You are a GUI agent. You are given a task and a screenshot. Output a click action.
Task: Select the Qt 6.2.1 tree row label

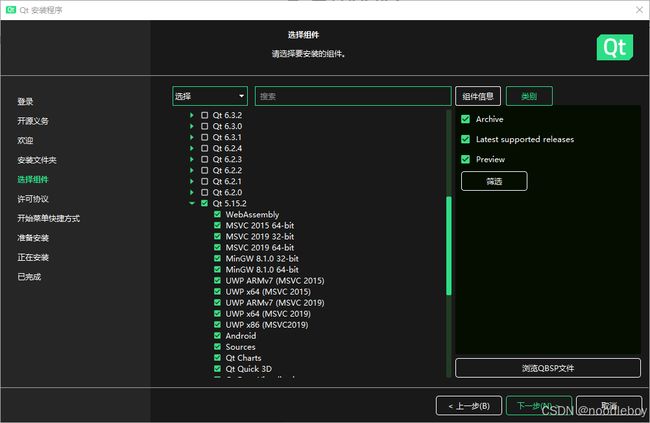227,181
